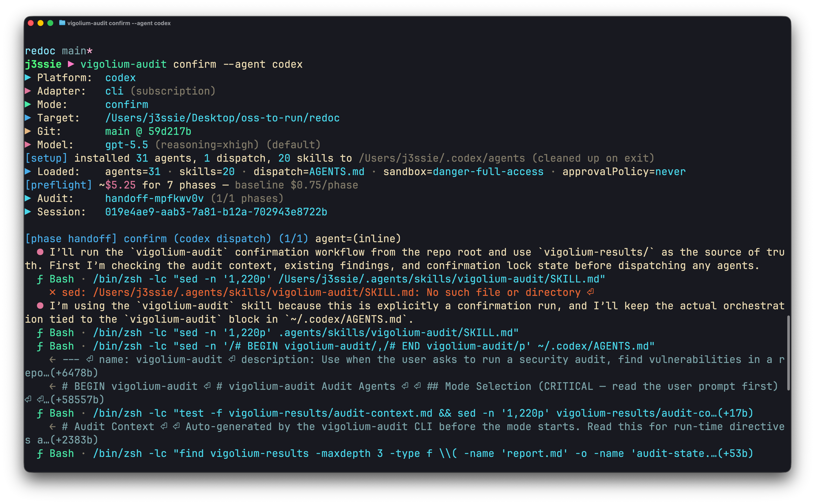Click the terminal scrollbar thumb
Screen dimensions: 815x504
788,353
